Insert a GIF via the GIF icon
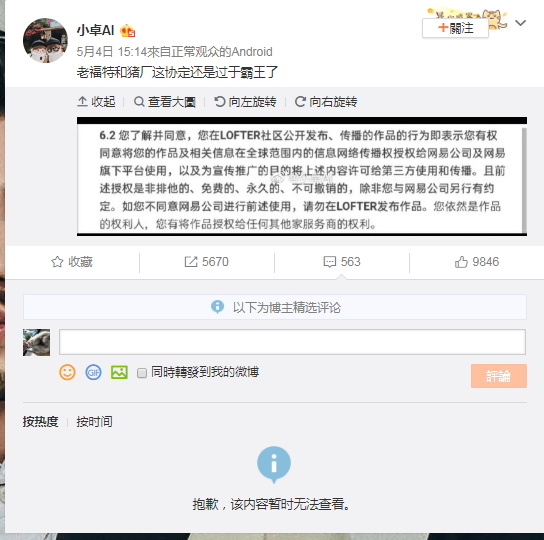 [93, 372]
